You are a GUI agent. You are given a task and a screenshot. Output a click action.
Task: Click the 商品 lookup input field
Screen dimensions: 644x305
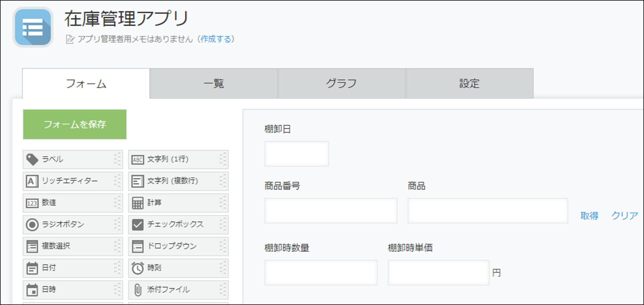pyautogui.click(x=488, y=211)
